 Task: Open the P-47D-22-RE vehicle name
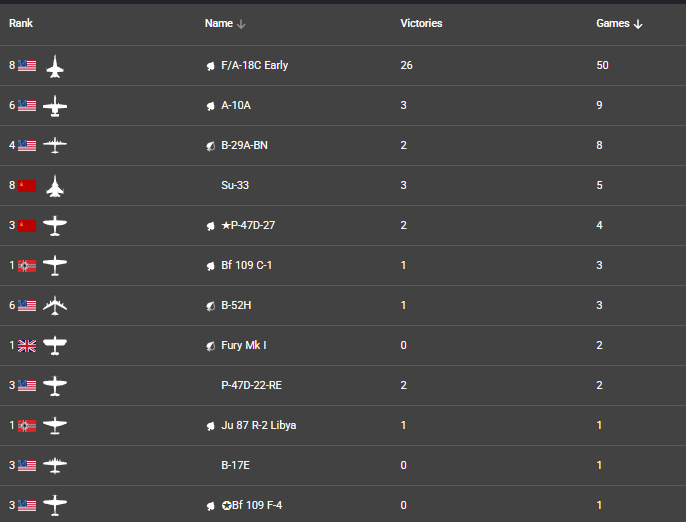tap(252, 385)
